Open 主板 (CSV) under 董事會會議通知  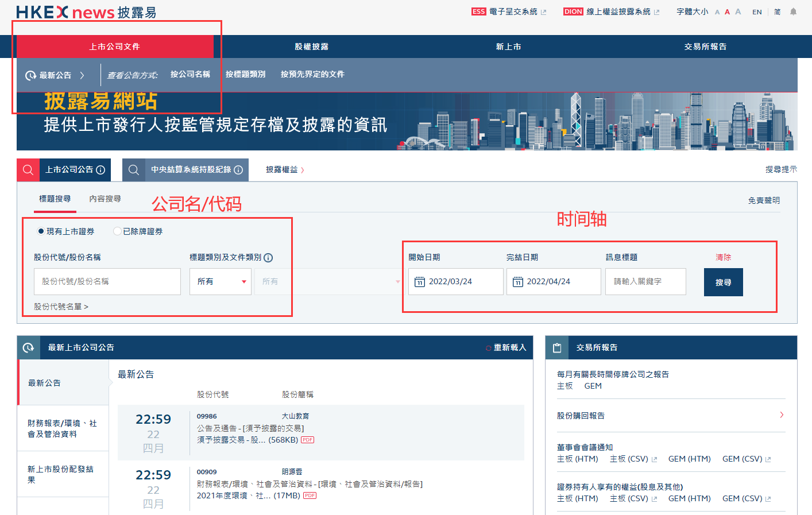(633, 459)
